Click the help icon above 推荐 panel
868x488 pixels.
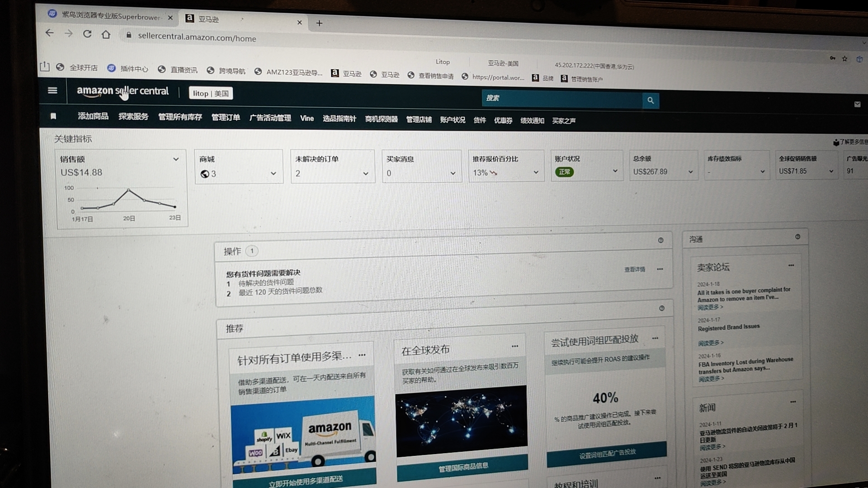[x=662, y=308]
